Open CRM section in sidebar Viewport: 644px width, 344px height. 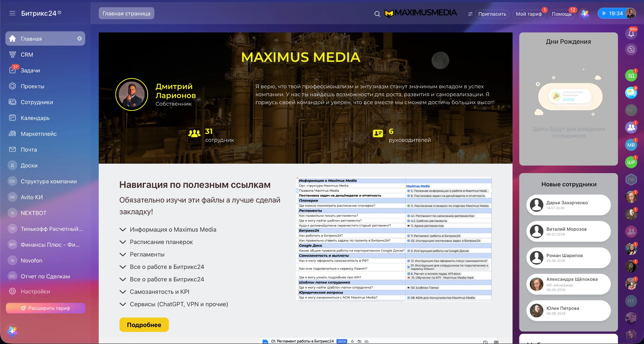tap(45, 54)
